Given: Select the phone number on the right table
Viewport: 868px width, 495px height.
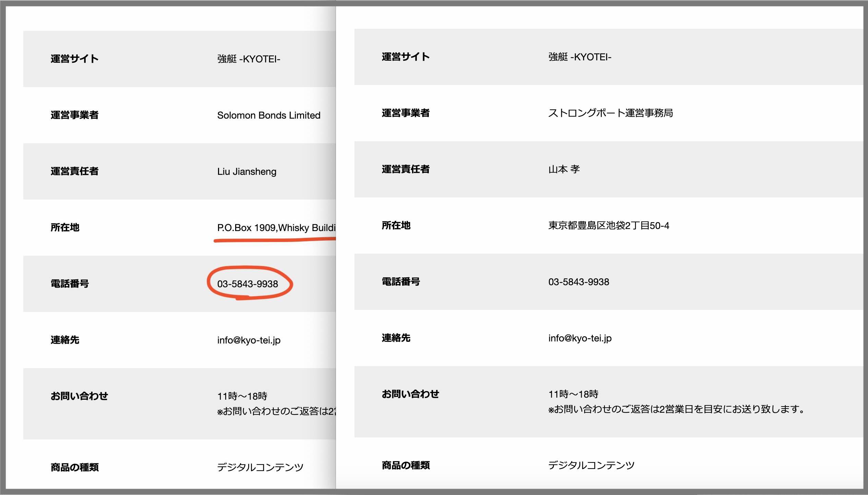Looking at the screenshot, I should [579, 282].
